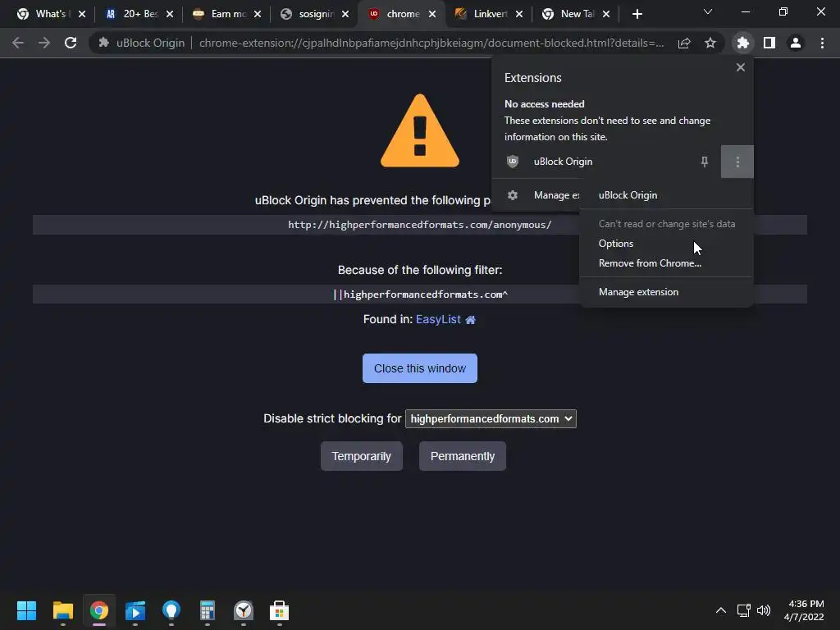Go forward using the browser forward arrow
This screenshot has height=630, width=840.
point(44,43)
